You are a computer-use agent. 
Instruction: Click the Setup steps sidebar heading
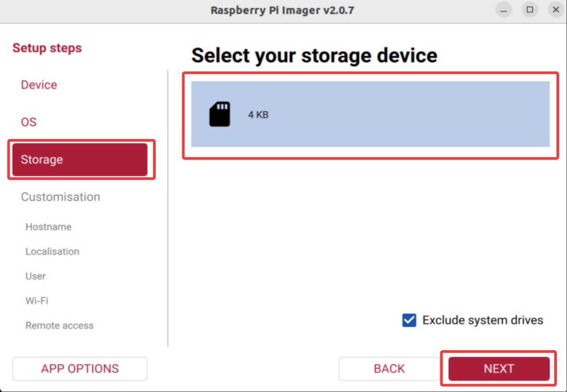(x=47, y=48)
